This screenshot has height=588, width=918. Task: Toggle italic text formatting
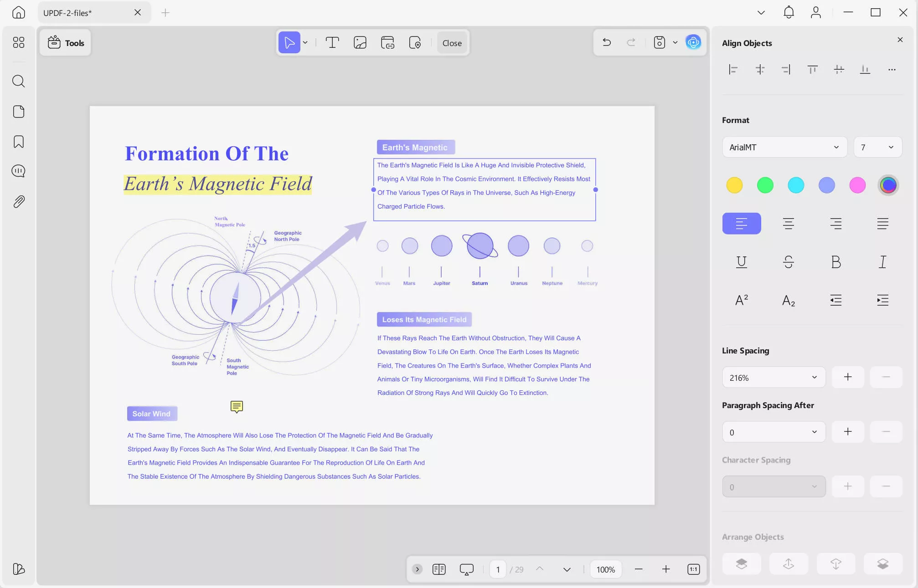pos(882,262)
